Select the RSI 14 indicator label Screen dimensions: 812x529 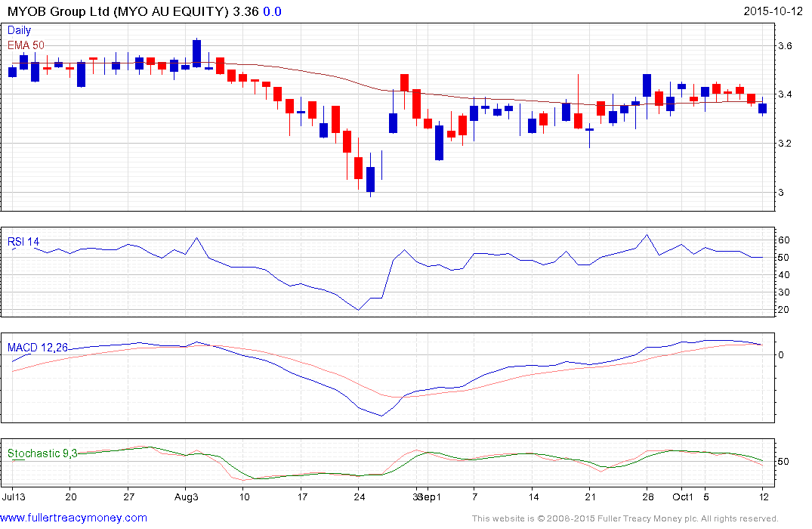coord(23,242)
